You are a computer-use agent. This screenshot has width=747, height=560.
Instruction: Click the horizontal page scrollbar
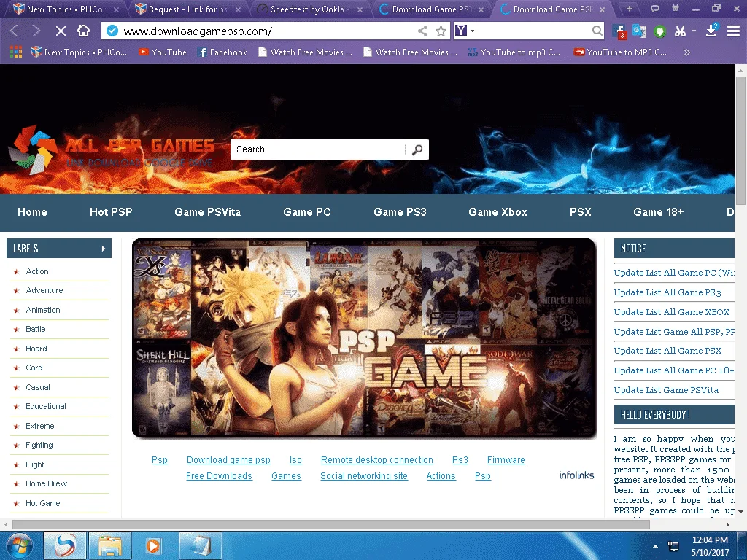[x=331, y=525]
